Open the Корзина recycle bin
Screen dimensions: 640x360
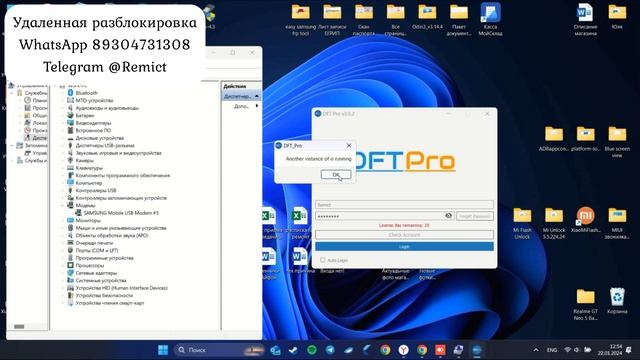[617, 301]
